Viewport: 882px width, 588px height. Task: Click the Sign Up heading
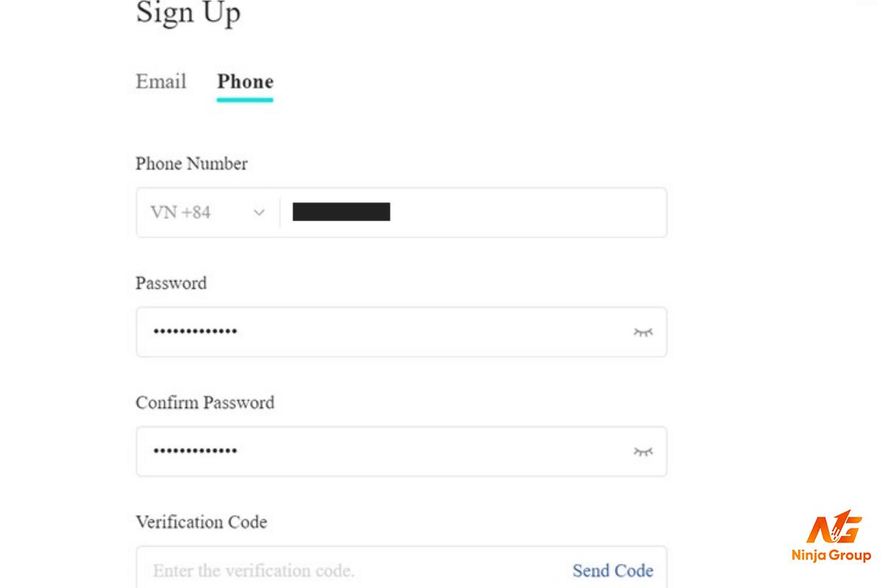[x=188, y=13]
